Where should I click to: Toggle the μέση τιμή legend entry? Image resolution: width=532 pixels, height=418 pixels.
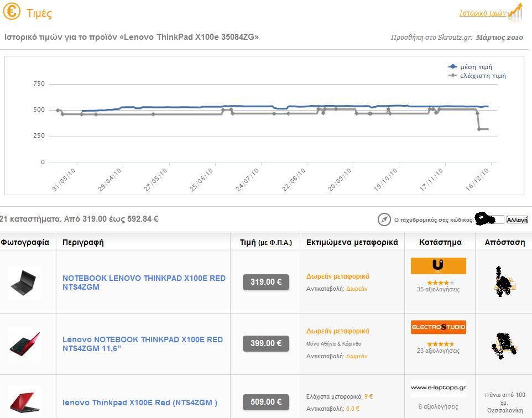click(470, 67)
